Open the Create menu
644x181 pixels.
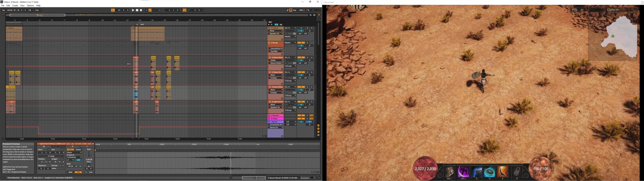pyautogui.click(x=15, y=6)
